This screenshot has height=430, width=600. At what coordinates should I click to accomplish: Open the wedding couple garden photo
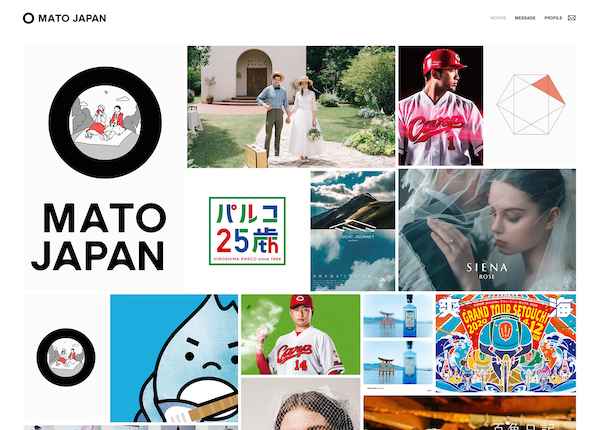(x=291, y=107)
